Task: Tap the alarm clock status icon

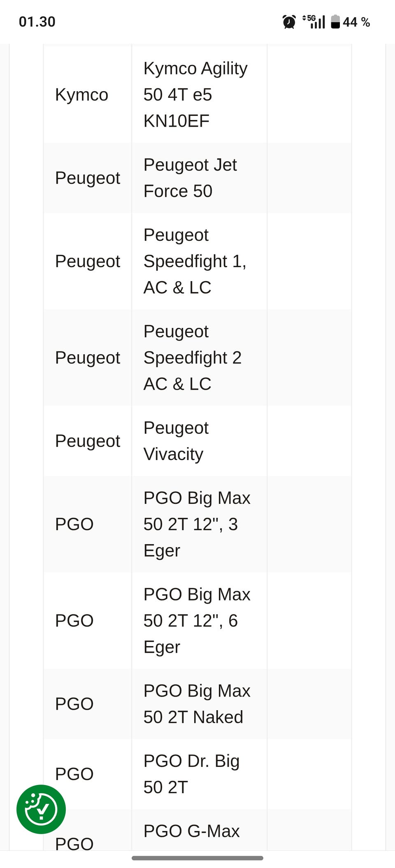Action: [x=289, y=22]
